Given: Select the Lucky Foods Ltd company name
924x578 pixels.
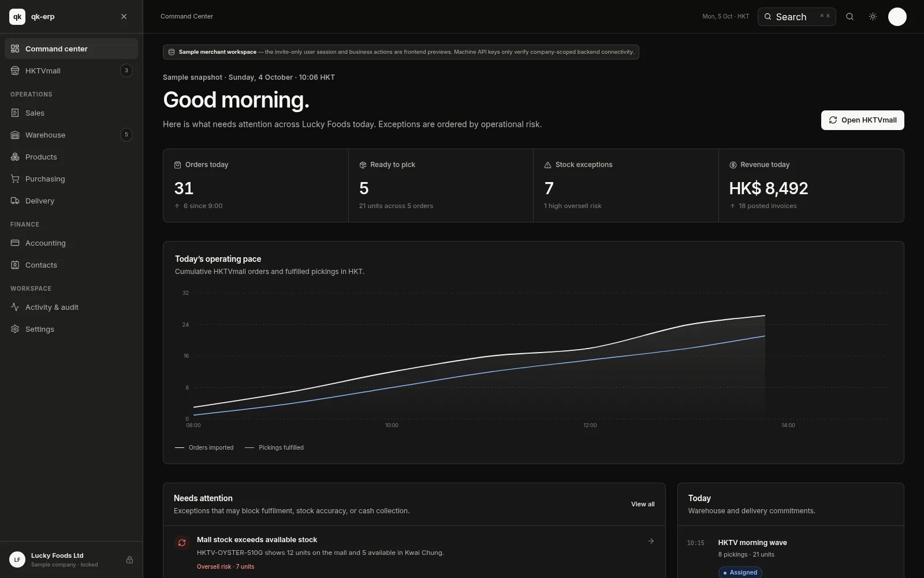Looking at the screenshot, I should pos(57,555).
